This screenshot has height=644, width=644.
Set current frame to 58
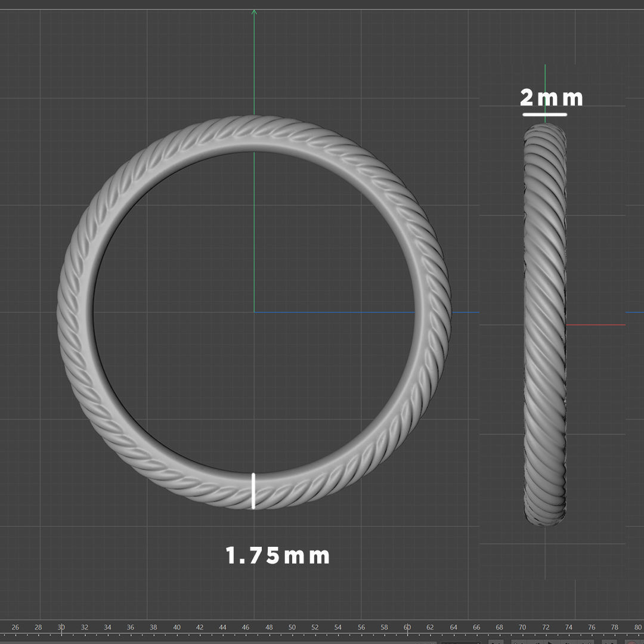pos(385,627)
